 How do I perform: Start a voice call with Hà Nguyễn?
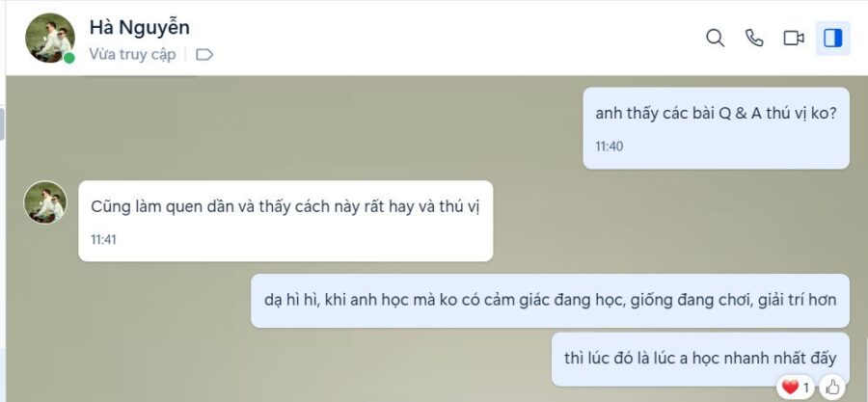(x=754, y=39)
